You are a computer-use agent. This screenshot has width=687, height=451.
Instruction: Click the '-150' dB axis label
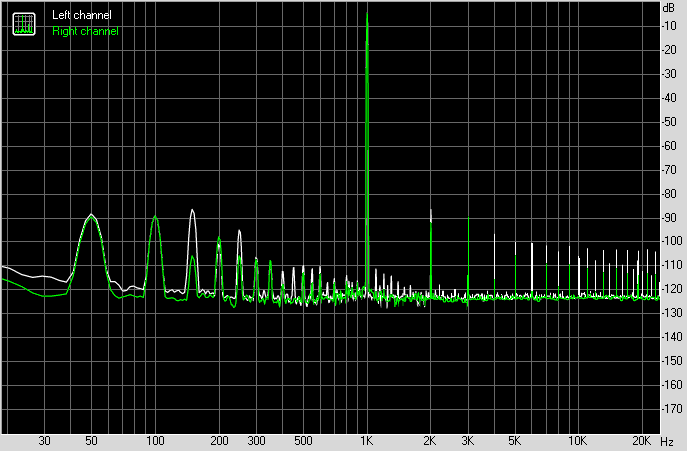673,361
